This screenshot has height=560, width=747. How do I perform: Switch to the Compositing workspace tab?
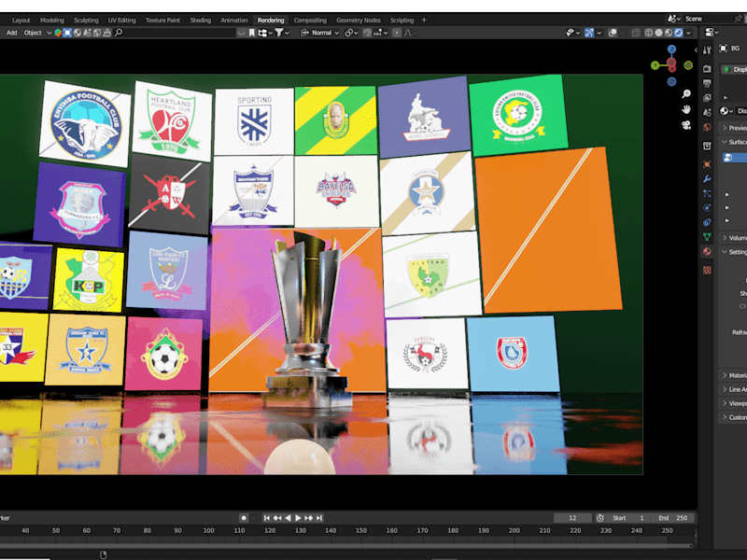[x=310, y=20]
